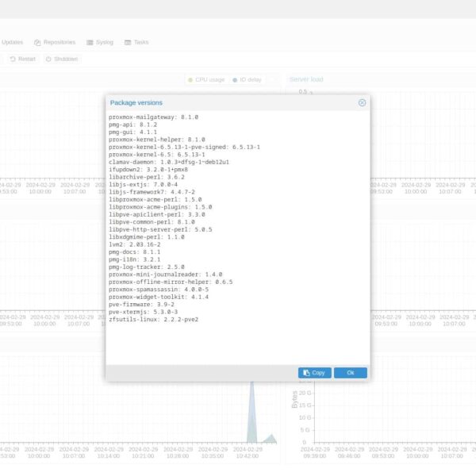Screen dimensions: 476x476
Task: Click the pmg-docs: 8.1.1 line
Action: click(135, 252)
